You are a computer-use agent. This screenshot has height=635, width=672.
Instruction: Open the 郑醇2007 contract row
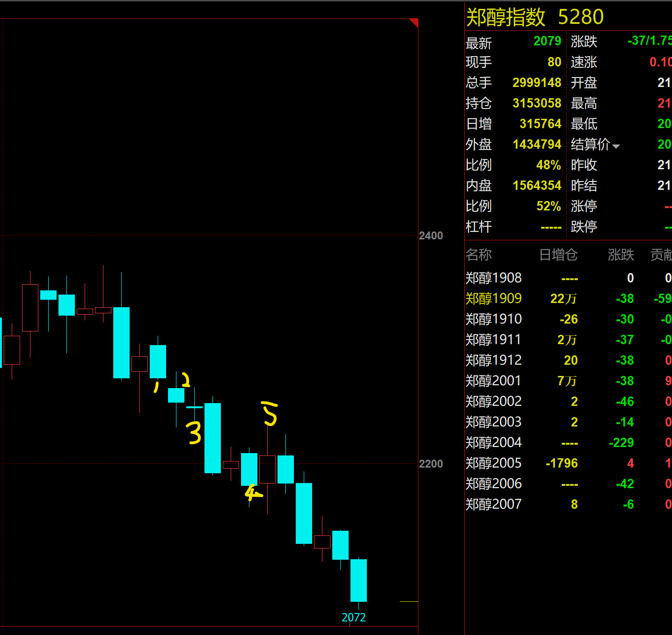[x=493, y=504]
